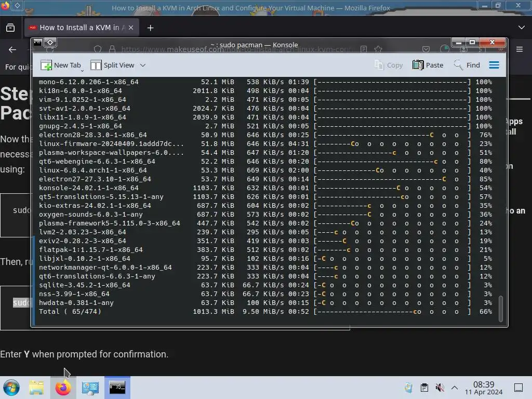Click the highlighted 'sudo' code text

click(x=22, y=303)
